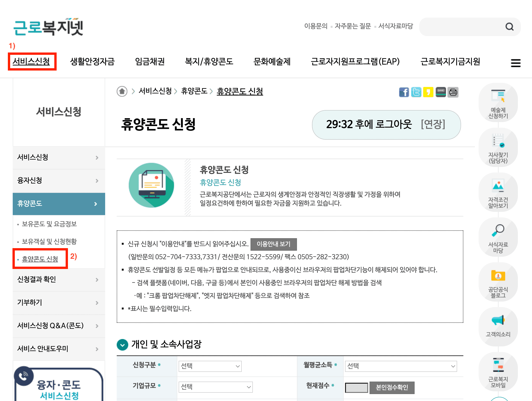
Task: Expand 융자신청 sidebar menu
Action: [x=59, y=181]
